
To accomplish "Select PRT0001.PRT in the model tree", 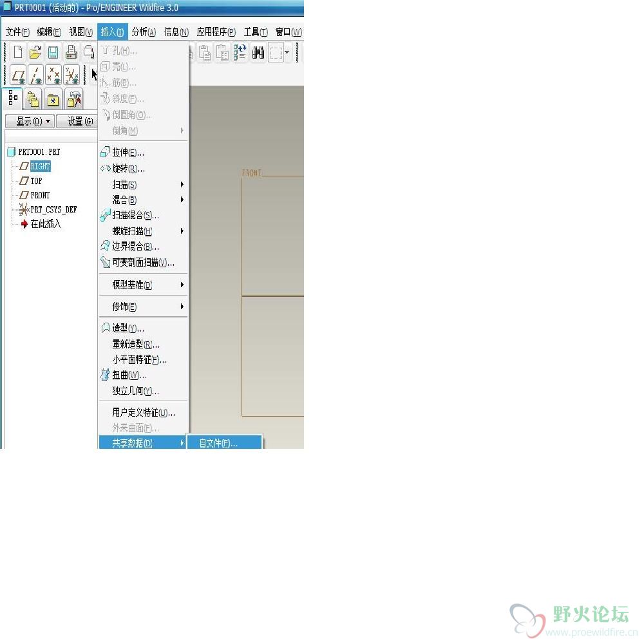I will click(34, 152).
